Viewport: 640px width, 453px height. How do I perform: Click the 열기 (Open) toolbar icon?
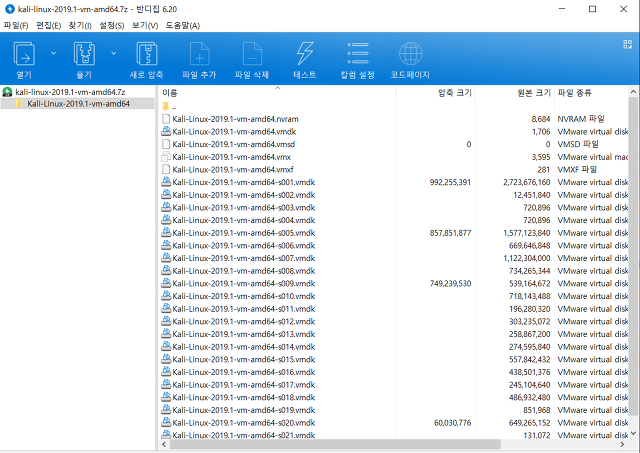tap(24, 53)
